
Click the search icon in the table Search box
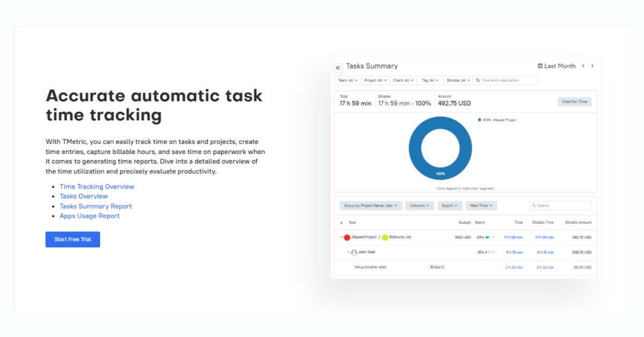pos(533,206)
